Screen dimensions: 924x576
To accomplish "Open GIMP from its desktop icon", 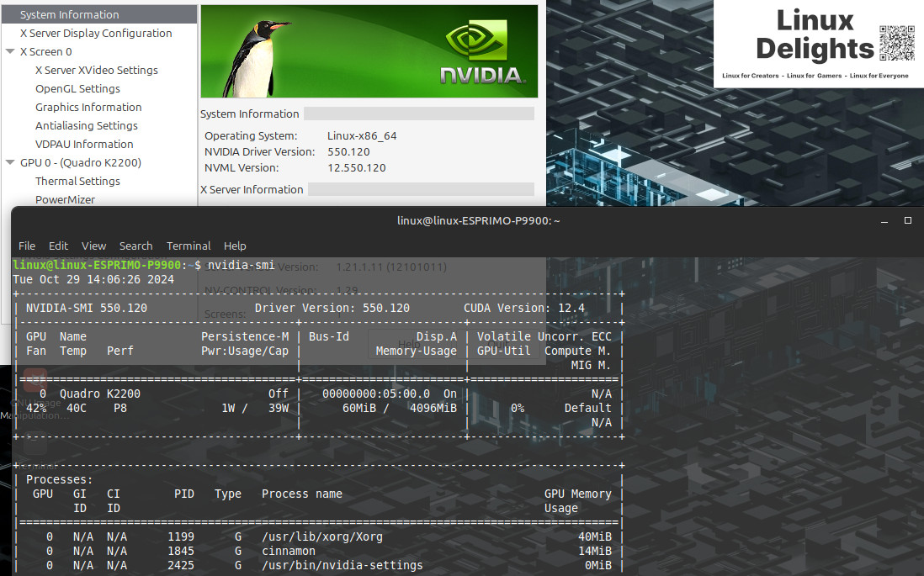I will click(34, 380).
